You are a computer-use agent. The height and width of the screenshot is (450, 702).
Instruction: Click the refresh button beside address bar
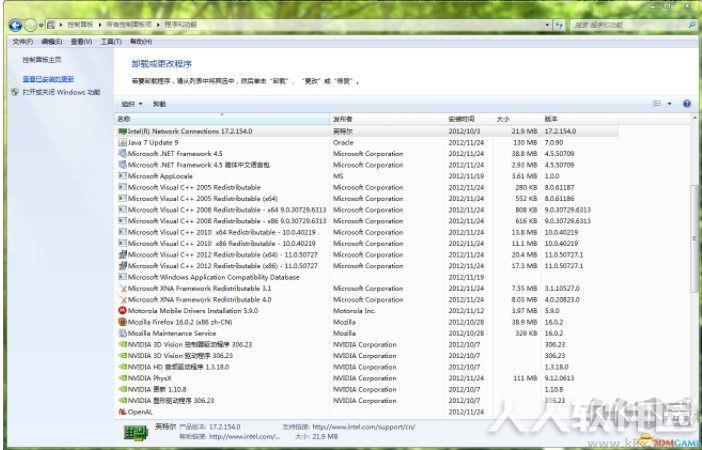click(559, 25)
